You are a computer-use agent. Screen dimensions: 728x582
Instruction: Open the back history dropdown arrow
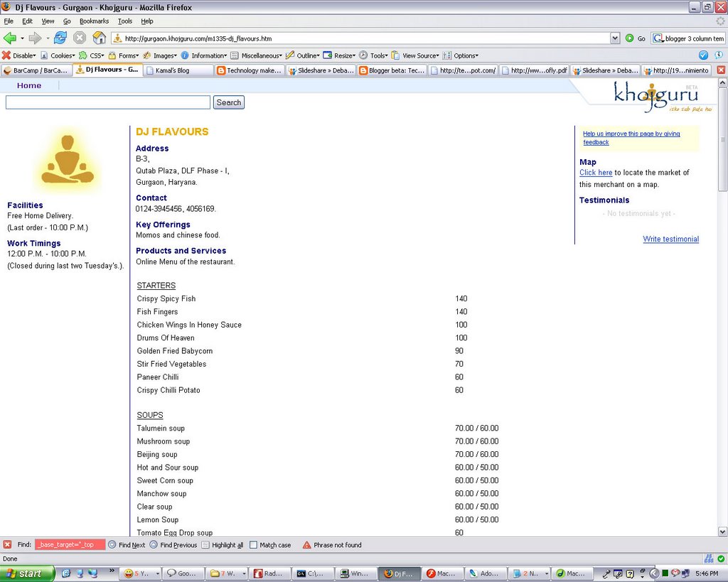pyautogui.click(x=22, y=38)
